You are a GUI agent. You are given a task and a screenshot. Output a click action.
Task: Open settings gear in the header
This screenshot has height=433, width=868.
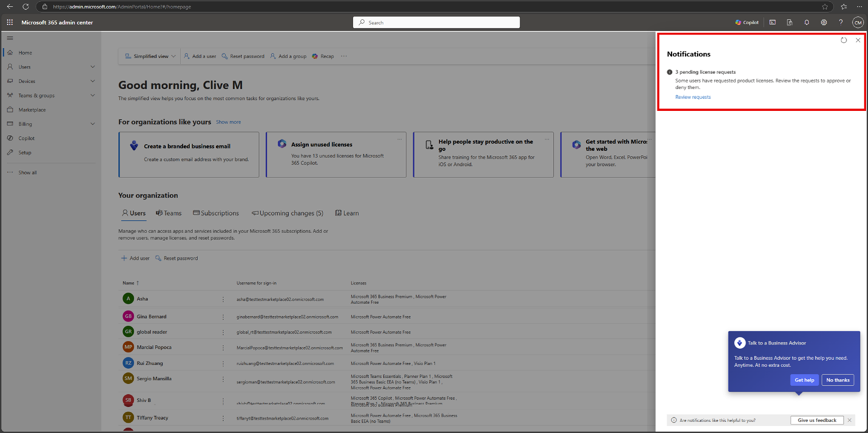pos(824,22)
